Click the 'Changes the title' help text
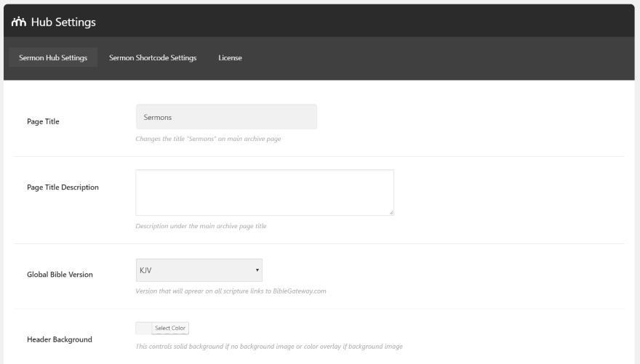 (x=209, y=139)
